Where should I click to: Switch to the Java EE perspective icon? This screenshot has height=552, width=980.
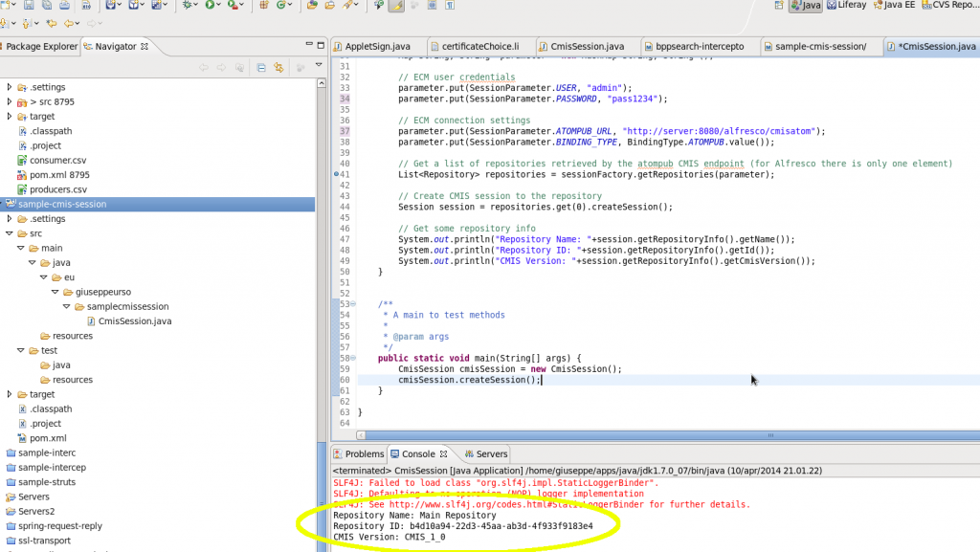click(889, 5)
